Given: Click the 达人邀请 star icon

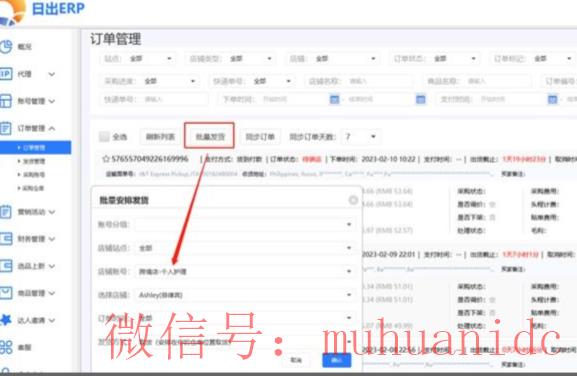Looking at the screenshot, I should point(6,320).
